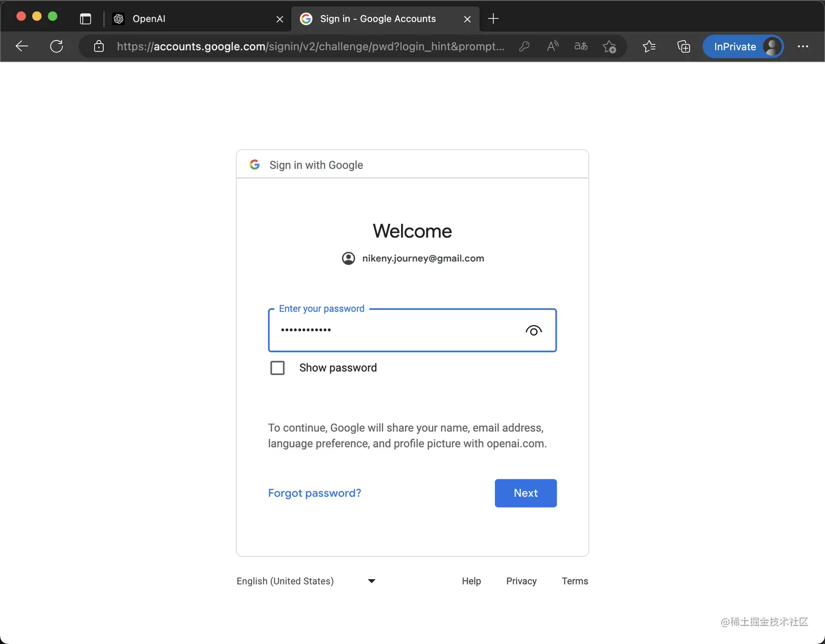Open the Favorites list
This screenshot has width=825, height=644.
649,46
